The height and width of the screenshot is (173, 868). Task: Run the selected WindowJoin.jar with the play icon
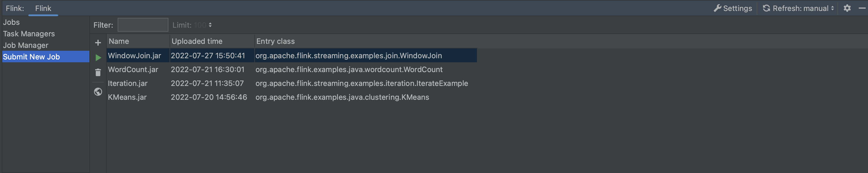click(x=98, y=58)
